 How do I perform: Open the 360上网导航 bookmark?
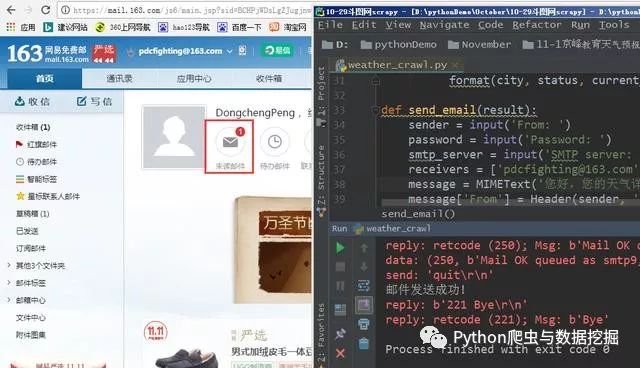coord(122,27)
